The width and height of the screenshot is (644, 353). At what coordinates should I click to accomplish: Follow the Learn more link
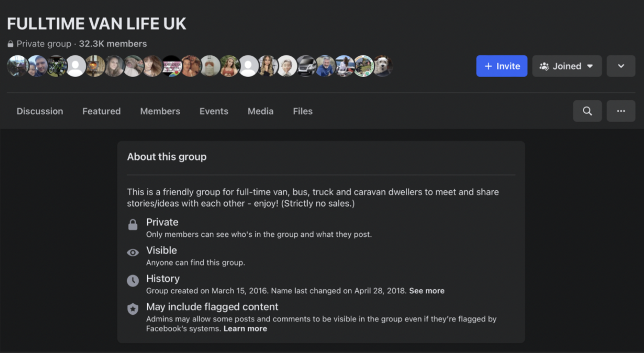(x=245, y=328)
